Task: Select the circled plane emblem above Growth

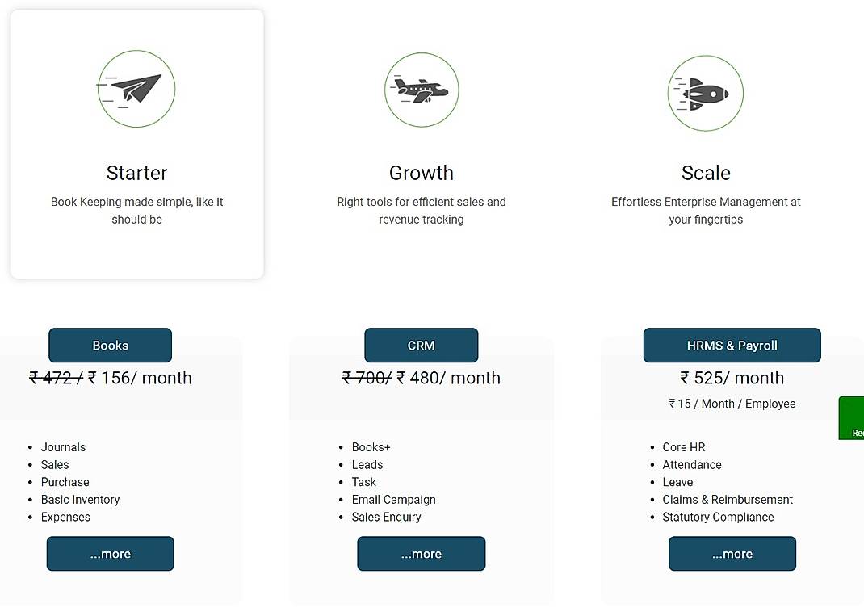Action: [x=421, y=90]
